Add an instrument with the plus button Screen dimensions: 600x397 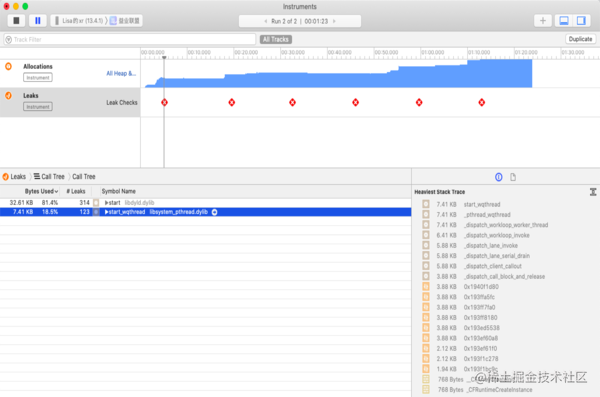coord(543,21)
